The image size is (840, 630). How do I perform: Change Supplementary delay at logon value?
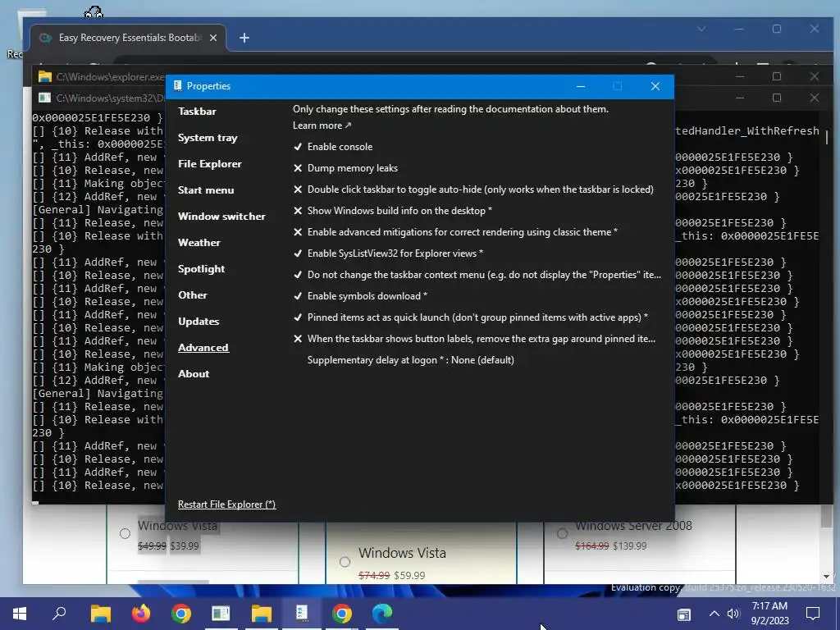(410, 361)
